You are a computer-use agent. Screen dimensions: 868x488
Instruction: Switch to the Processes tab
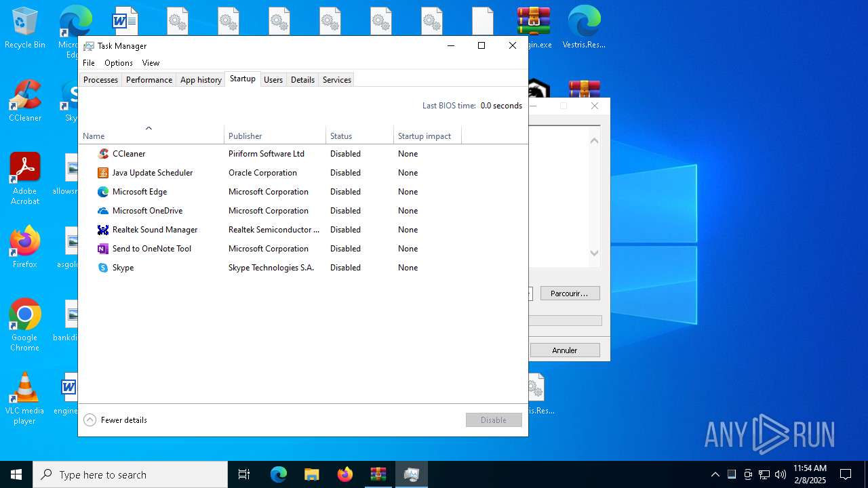pyautogui.click(x=100, y=80)
